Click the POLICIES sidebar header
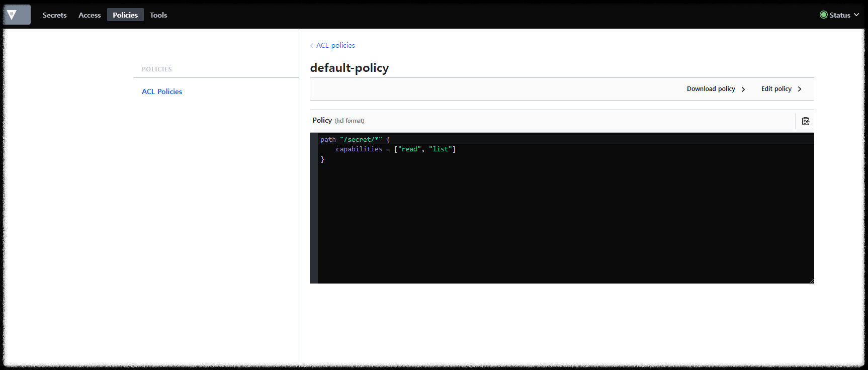868x370 pixels. tap(157, 69)
